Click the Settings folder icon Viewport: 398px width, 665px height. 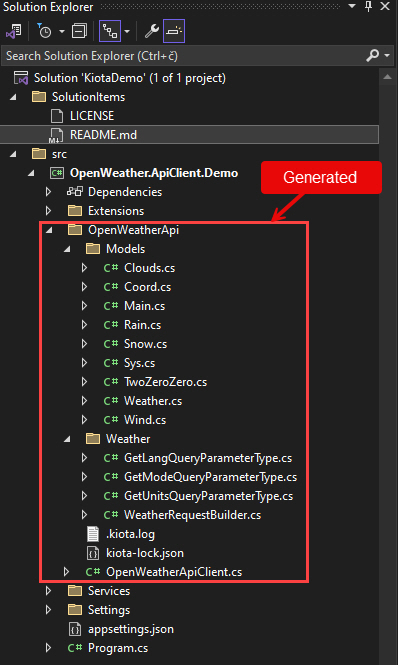75,609
